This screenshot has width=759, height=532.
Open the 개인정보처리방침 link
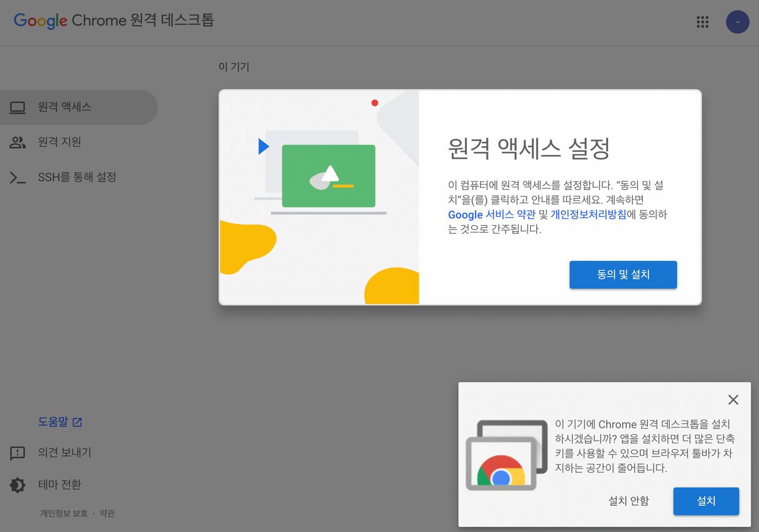[x=588, y=215]
